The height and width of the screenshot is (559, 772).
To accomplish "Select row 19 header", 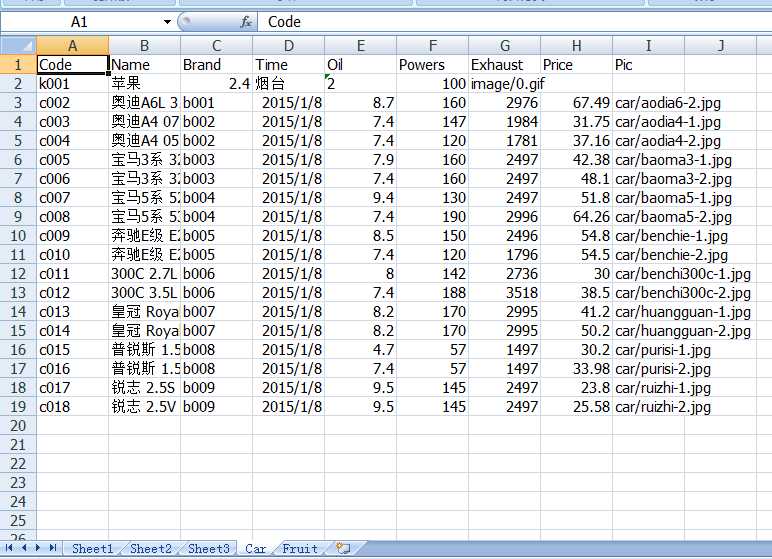I will point(18,407).
